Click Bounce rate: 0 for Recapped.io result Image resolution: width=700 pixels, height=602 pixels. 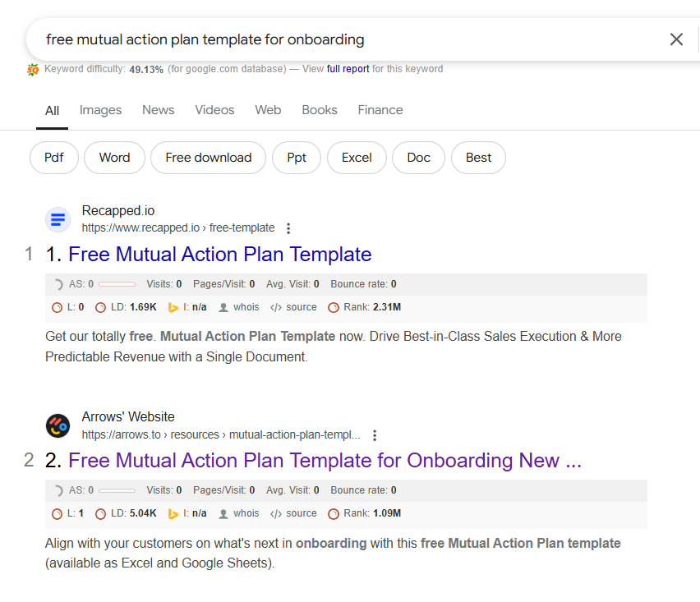coord(363,284)
